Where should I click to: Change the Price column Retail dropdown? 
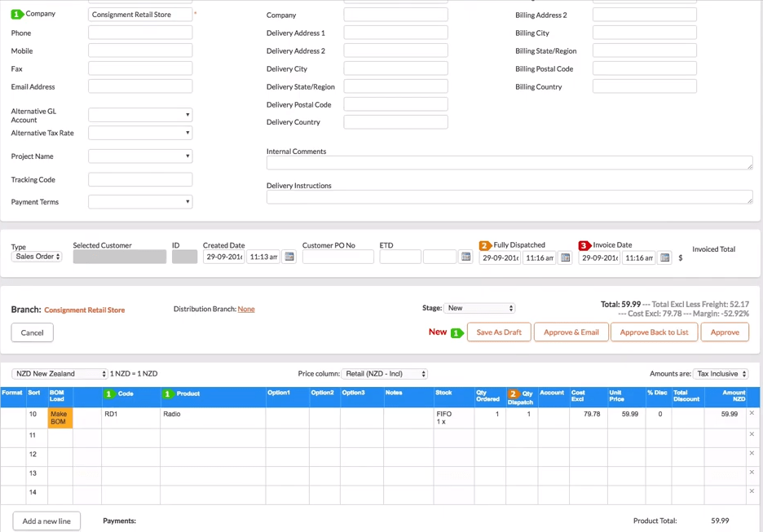coord(385,374)
